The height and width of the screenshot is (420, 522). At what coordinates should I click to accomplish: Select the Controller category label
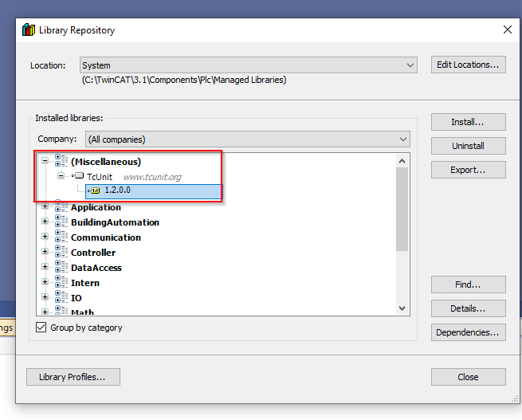[93, 253]
